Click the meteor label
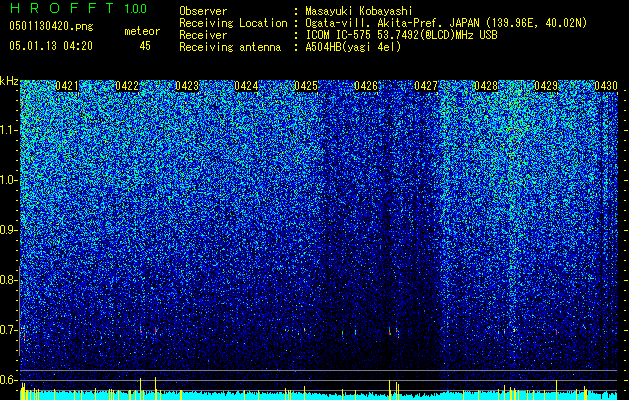The height and width of the screenshot is (400, 629). click(142, 31)
